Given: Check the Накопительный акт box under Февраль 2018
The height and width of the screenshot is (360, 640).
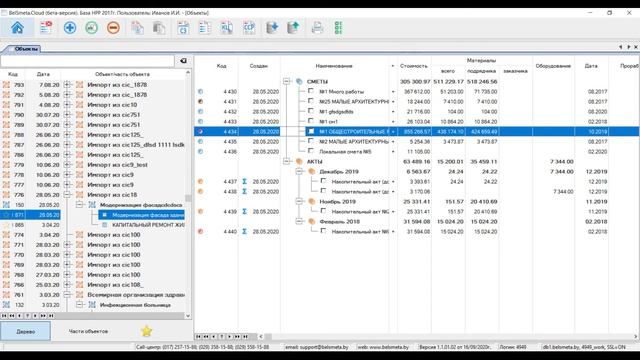Looking at the screenshot, I should (323, 231).
